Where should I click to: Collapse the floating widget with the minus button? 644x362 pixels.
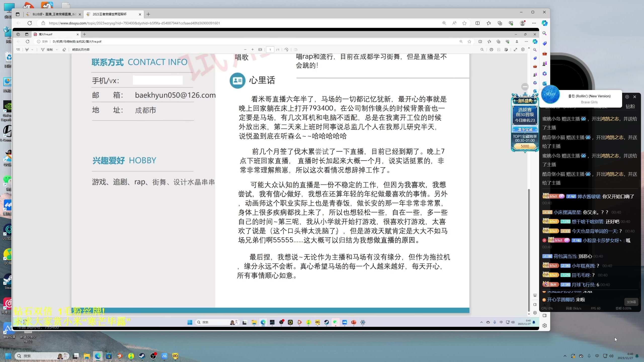click(525, 87)
